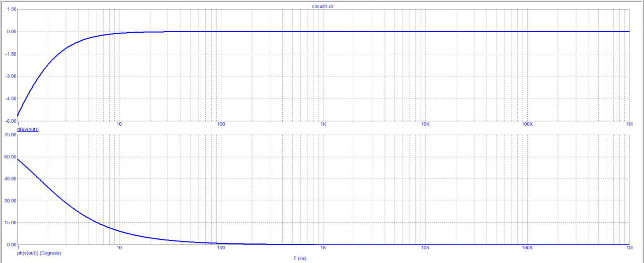This screenshot has width=644, height=263.
Task: Click the 30.00 phase axis value
Action: click(10, 201)
